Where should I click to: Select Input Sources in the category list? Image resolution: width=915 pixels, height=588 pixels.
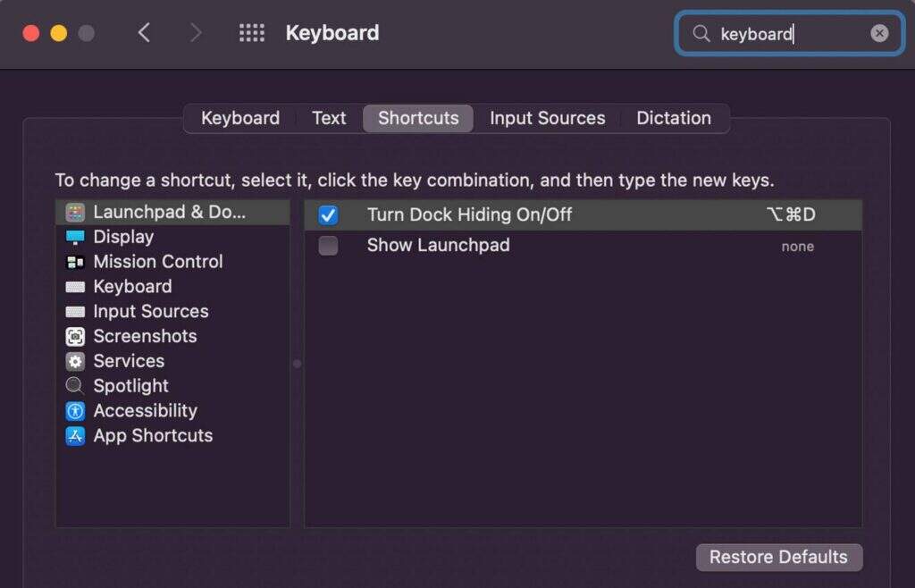click(150, 312)
